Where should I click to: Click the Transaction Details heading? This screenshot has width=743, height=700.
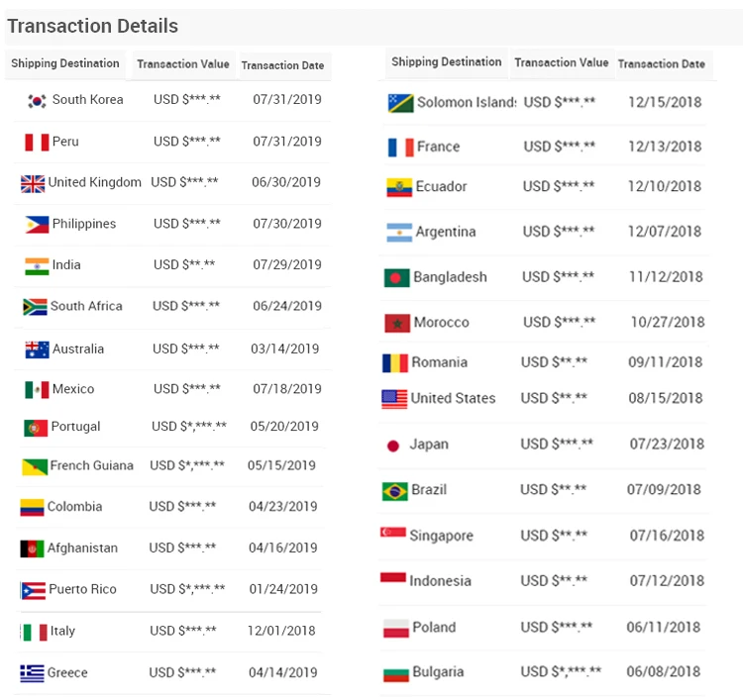[93, 26]
